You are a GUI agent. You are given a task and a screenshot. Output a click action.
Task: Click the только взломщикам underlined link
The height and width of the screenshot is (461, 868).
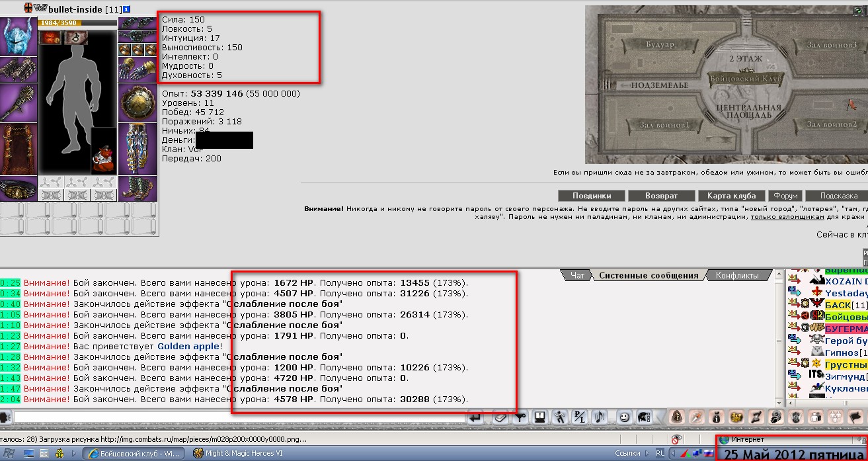point(788,217)
